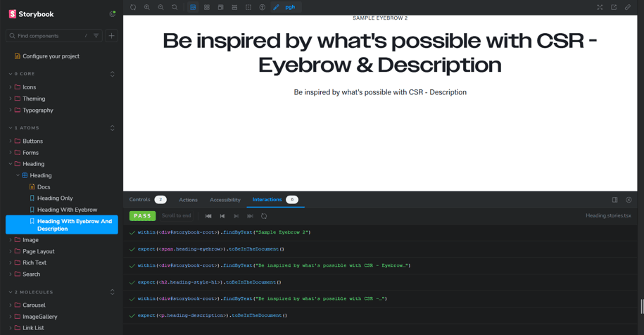
Task: Enter full screen preview mode
Action: pyautogui.click(x=600, y=7)
